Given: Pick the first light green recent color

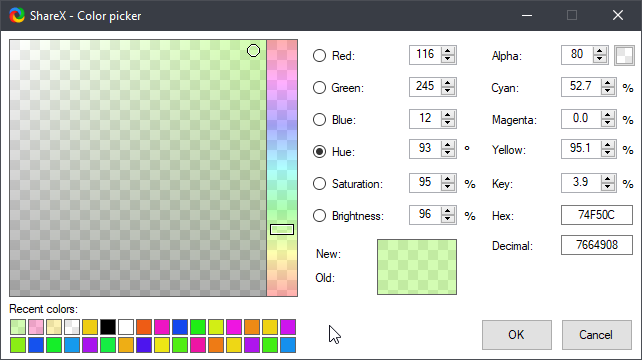Looking at the screenshot, I should point(18,327).
